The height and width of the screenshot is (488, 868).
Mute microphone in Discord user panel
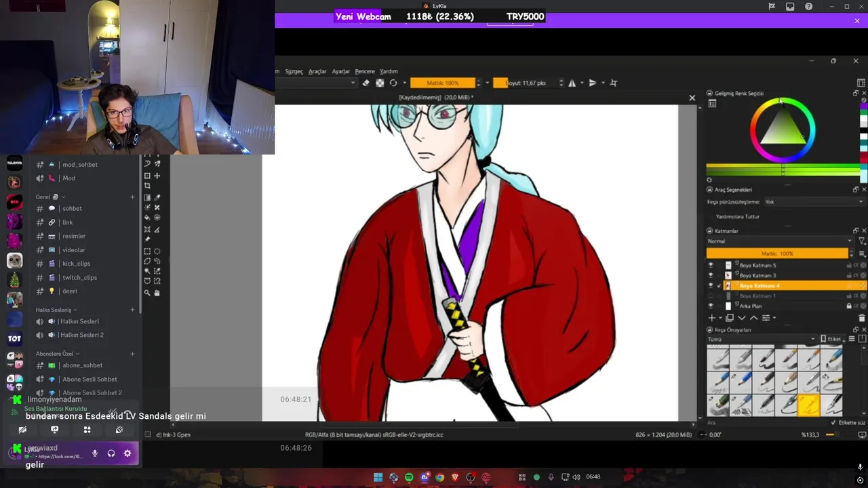[95, 453]
